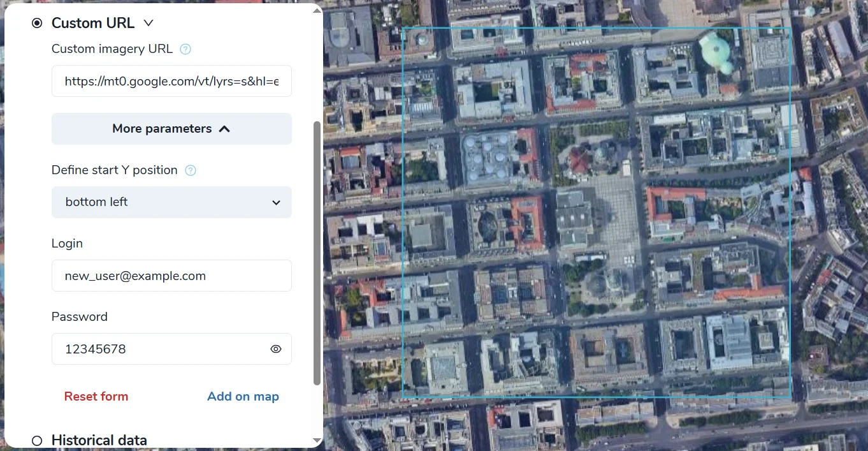Click Add on map button
Image resolution: width=868 pixels, height=451 pixels.
[x=243, y=396]
